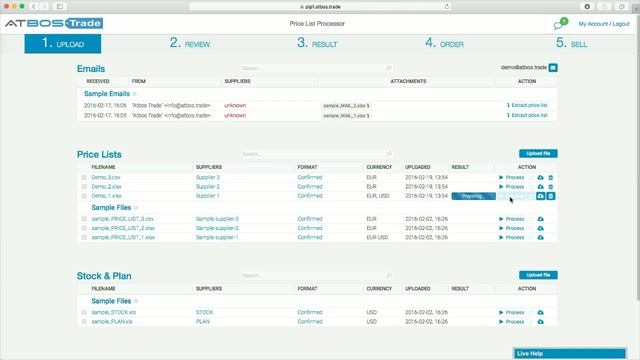Viewport: 640px width, 360px height.
Task: Tick the sample_STOCK.xls checkbox
Action: click(x=84, y=313)
